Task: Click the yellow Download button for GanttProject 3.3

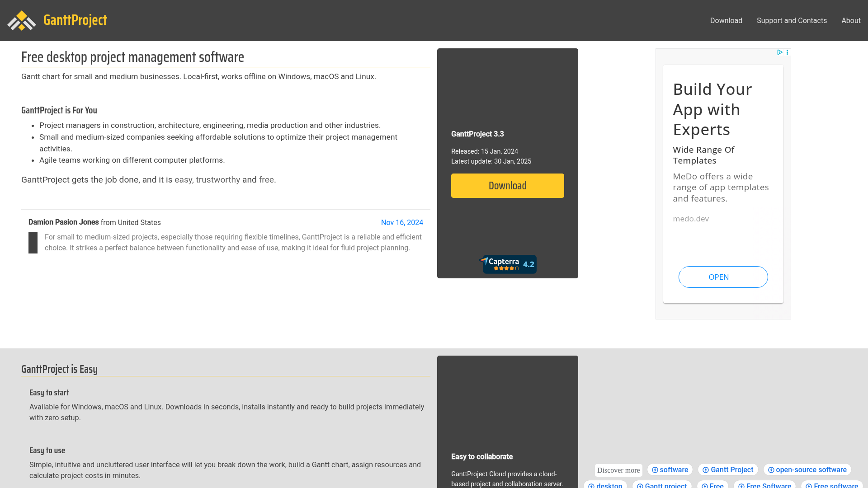Action: (x=507, y=185)
